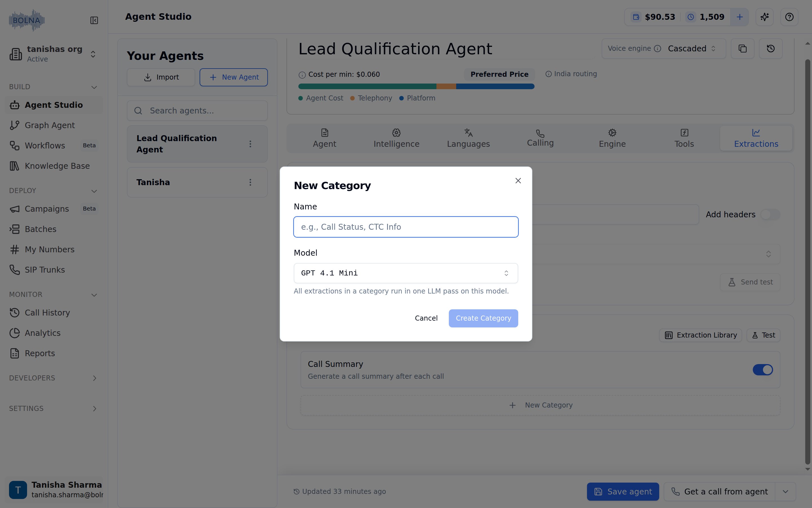
Task: Open My Numbers page
Action: tap(54, 249)
